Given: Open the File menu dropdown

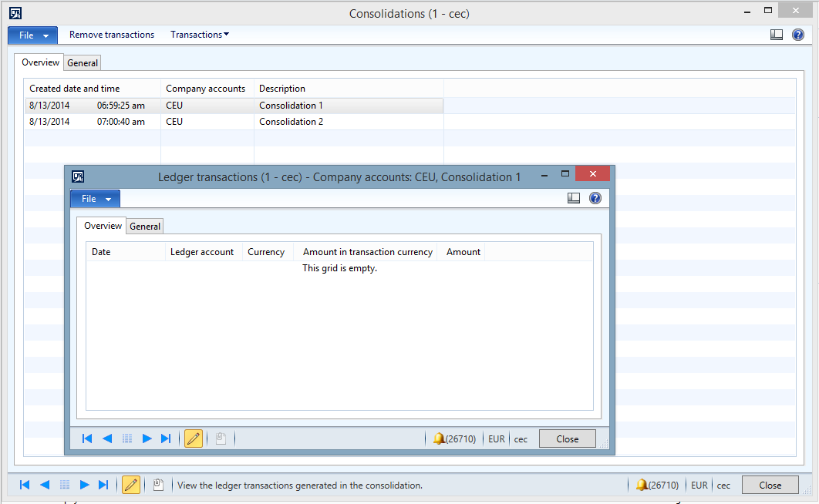Looking at the screenshot, I should (x=32, y=35).
